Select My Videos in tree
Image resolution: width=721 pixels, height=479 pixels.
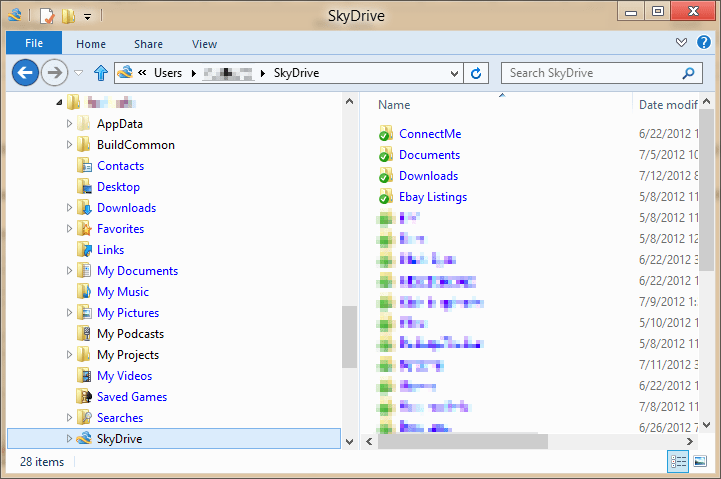click(x=124, y=376)
